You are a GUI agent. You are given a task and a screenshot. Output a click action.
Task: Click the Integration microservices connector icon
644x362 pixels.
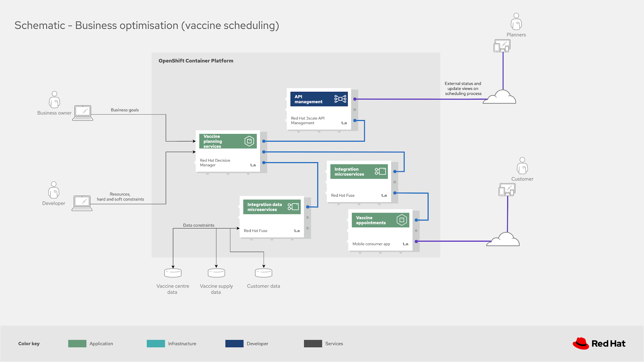click(x=380, y=171)
